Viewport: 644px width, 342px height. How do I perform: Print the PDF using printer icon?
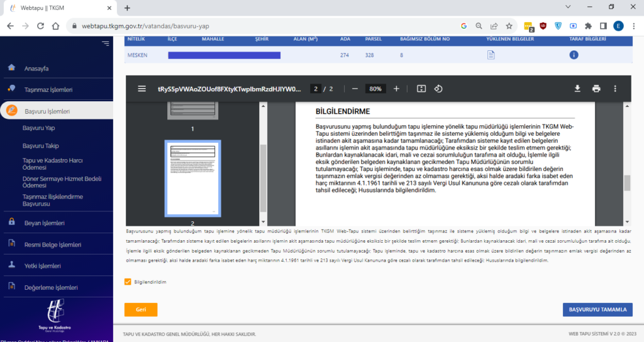[596, 89]
